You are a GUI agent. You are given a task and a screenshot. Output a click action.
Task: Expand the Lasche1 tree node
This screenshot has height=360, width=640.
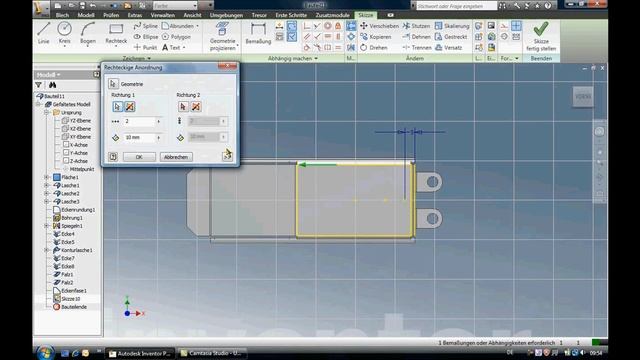coord(47,185)
